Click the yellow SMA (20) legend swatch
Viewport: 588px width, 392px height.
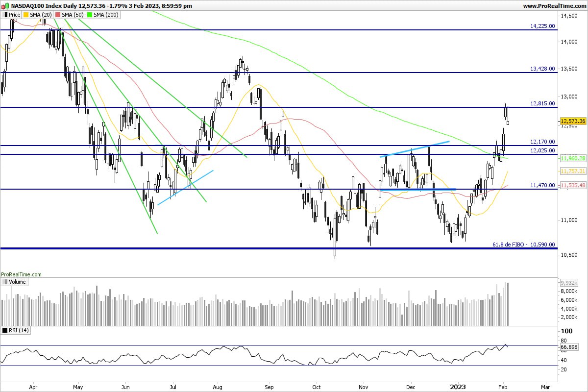point(26,15)
